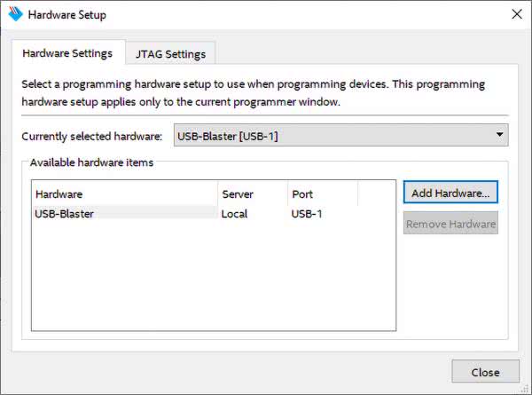The image size is (532, 395).
Task: Click the empty area of the hardware list
Action: point(213,284)
